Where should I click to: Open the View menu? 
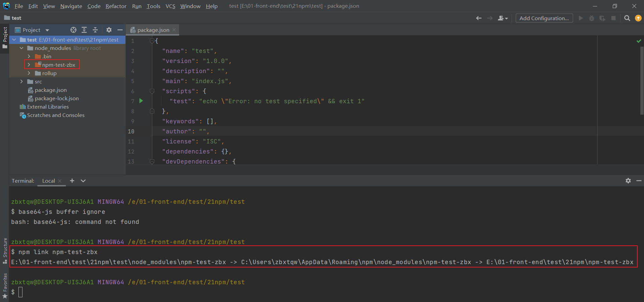tap(49, 6)
